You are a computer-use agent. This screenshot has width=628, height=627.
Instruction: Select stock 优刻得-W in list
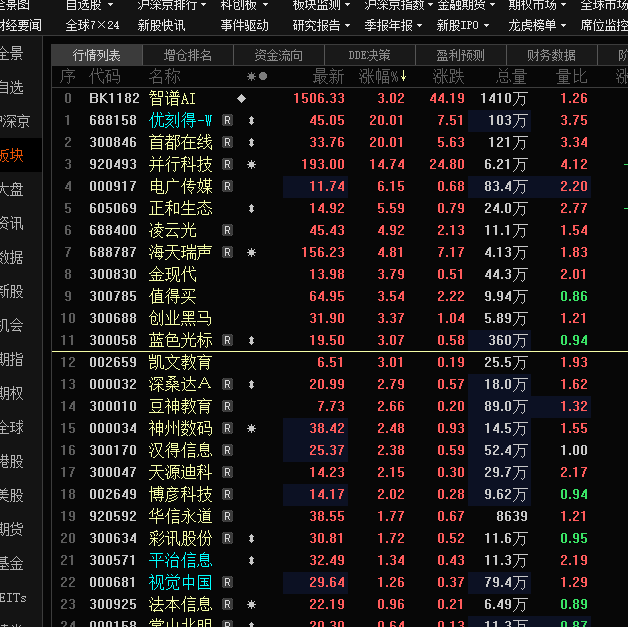tap(180, 121)
